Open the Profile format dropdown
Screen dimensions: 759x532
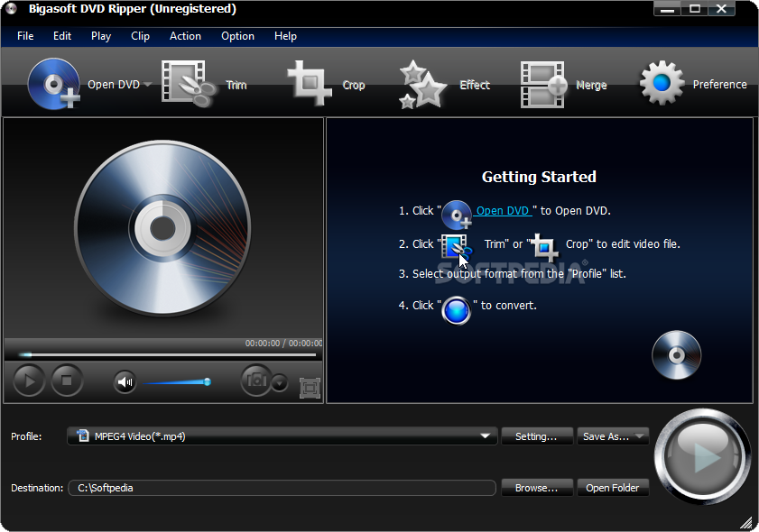[x=282, y=436]
